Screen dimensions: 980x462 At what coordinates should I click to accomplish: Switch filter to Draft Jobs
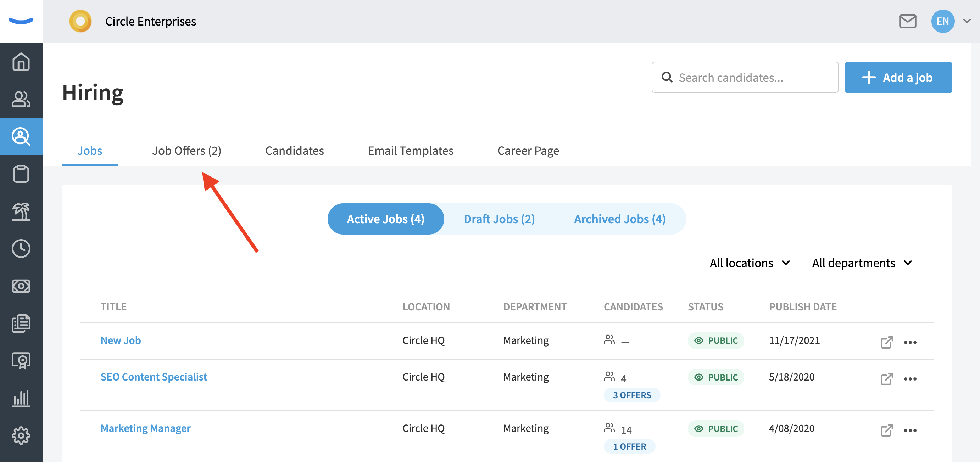click(x=499, y=219)
